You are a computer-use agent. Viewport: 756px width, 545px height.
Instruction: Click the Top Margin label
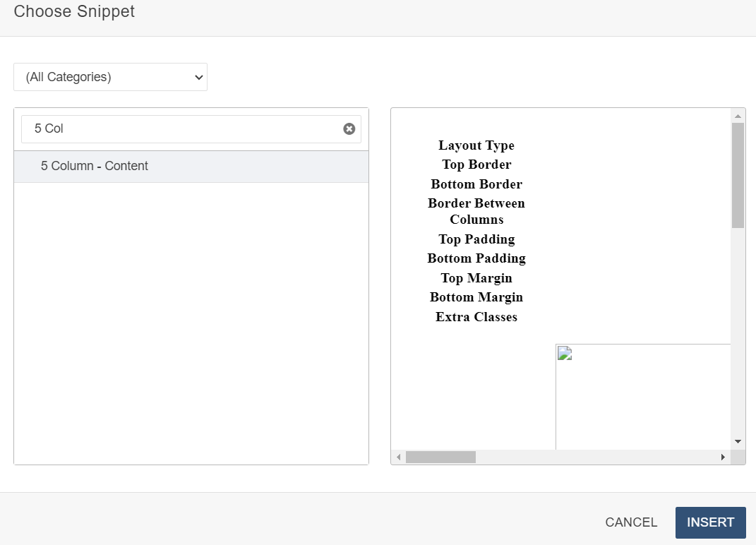click(476, 278)
